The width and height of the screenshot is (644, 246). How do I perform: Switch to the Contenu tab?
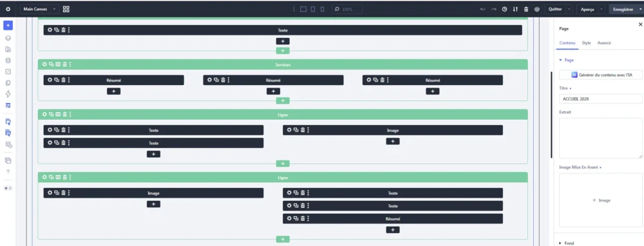[x=567, y=43]
